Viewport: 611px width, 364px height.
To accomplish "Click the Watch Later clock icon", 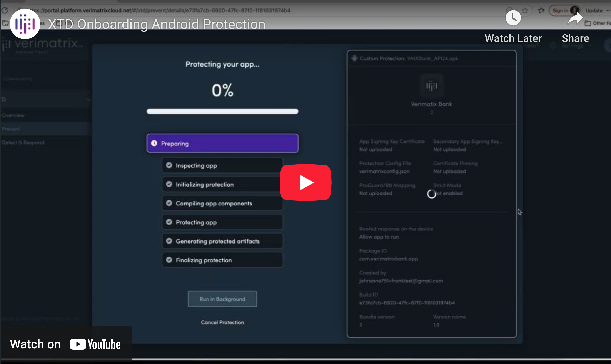I will tap(513, 18).
